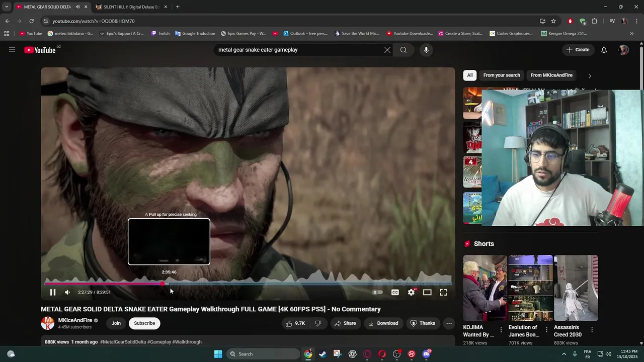The width and height of the screenshot is (644, 362).
Task: Open Evolution of James Bond short
Action: (x=530, y=288)
